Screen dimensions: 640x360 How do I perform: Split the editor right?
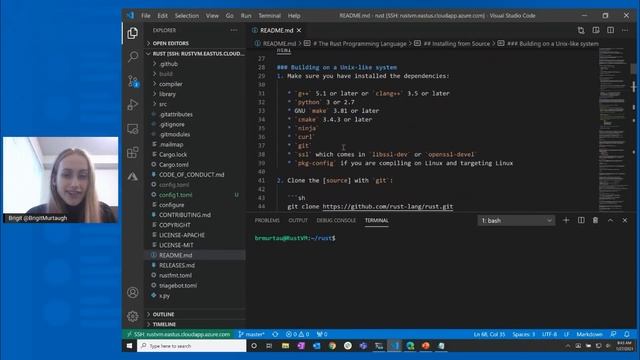(x=611, y=30)
